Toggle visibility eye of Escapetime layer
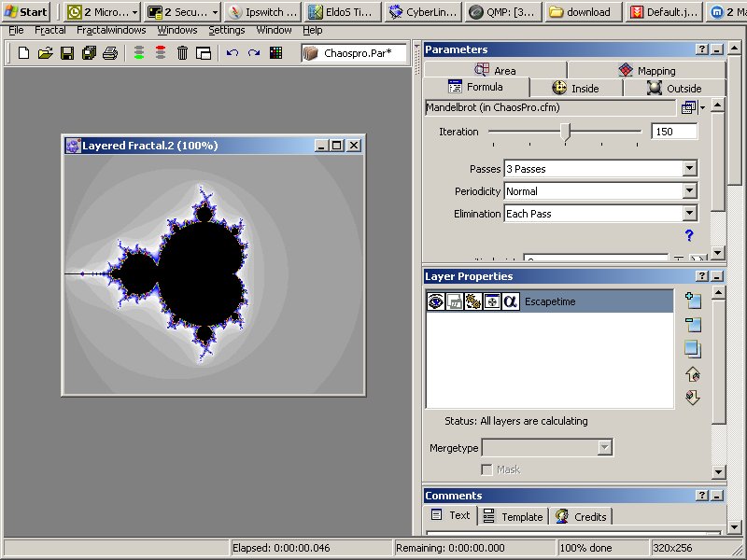 tap(435, 301)
